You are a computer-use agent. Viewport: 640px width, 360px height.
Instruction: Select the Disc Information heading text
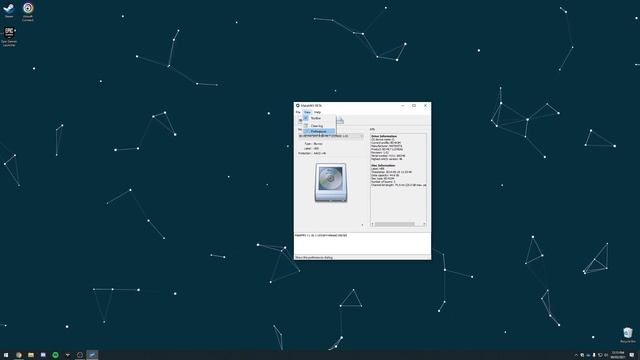point(383,165)
